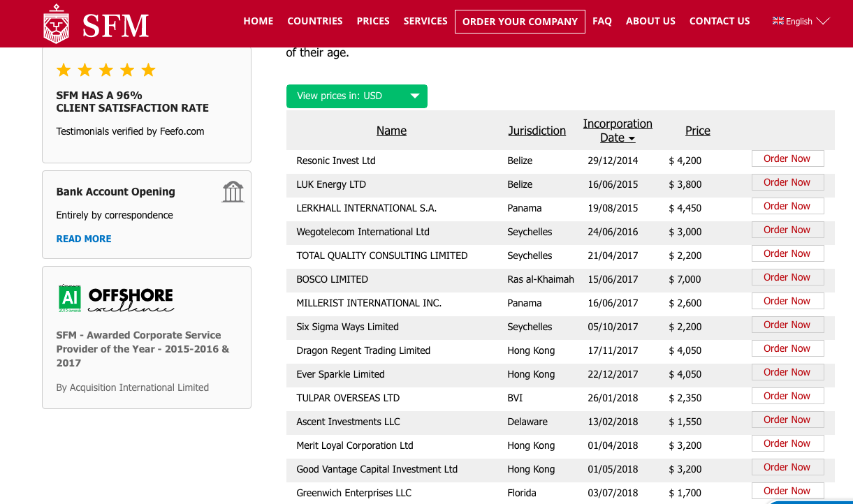Click the bank building icon

point(233,191)
